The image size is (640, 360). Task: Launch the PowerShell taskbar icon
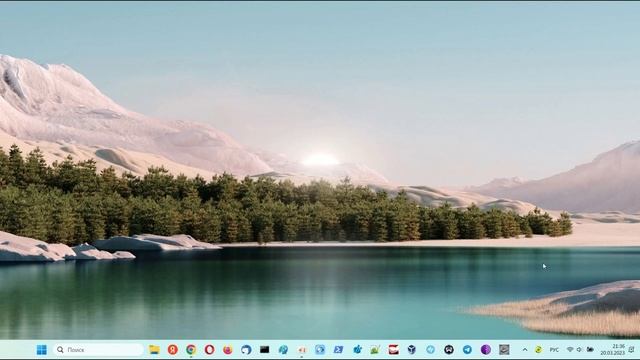338,350
